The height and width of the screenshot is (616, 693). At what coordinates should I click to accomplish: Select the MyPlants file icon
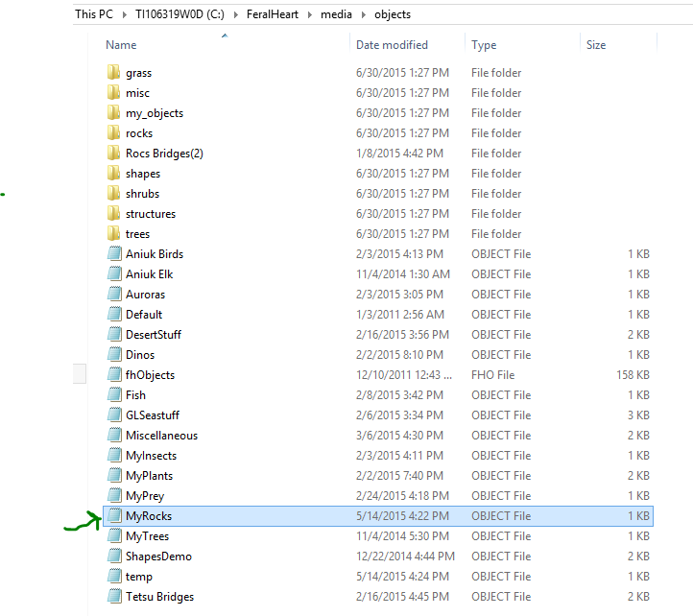click(x=114, y=476)
